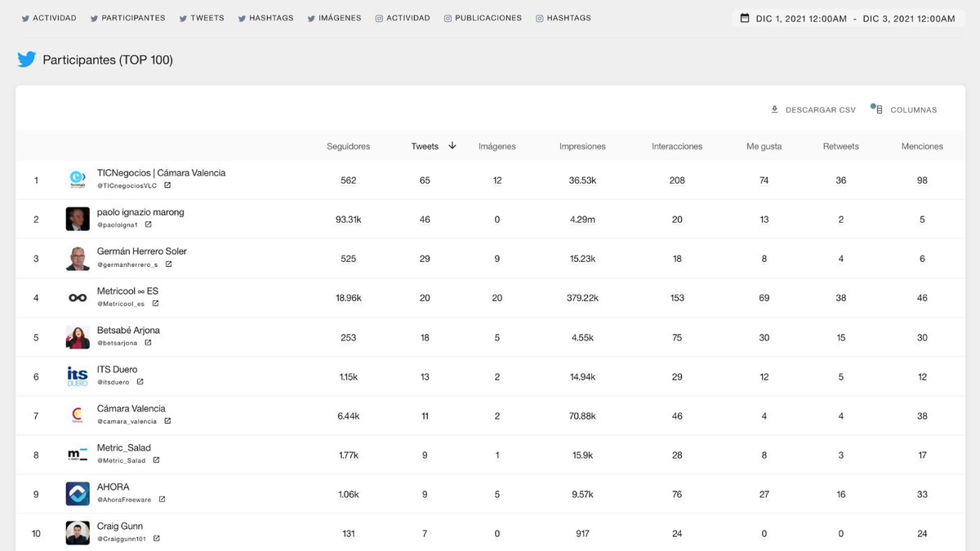The image size is (980, 551).
Task: Open the Columnas column selector
Action: coord(904,109)
